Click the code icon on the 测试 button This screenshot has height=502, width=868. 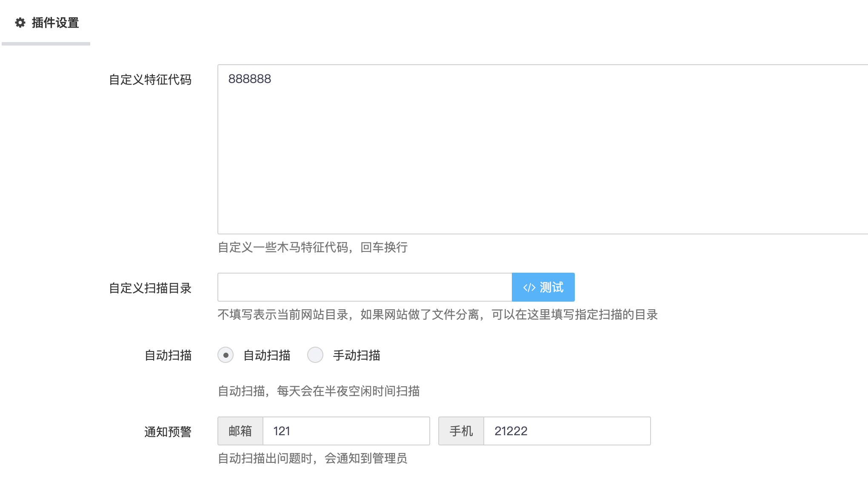click(529, 287)
